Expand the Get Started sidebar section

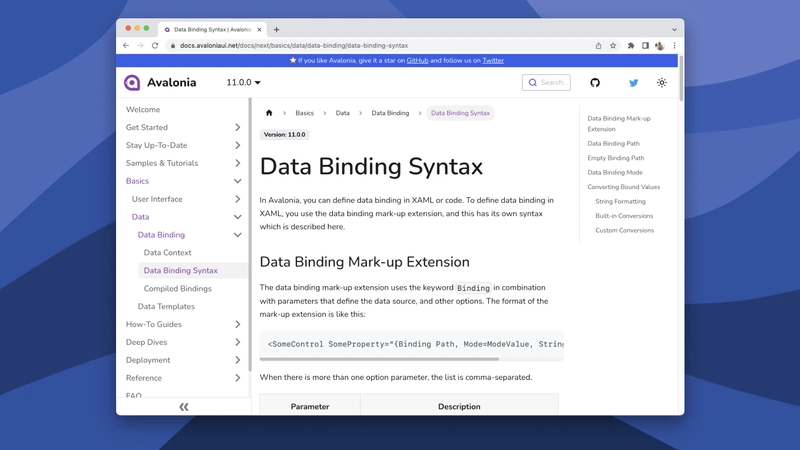point(238,128)
